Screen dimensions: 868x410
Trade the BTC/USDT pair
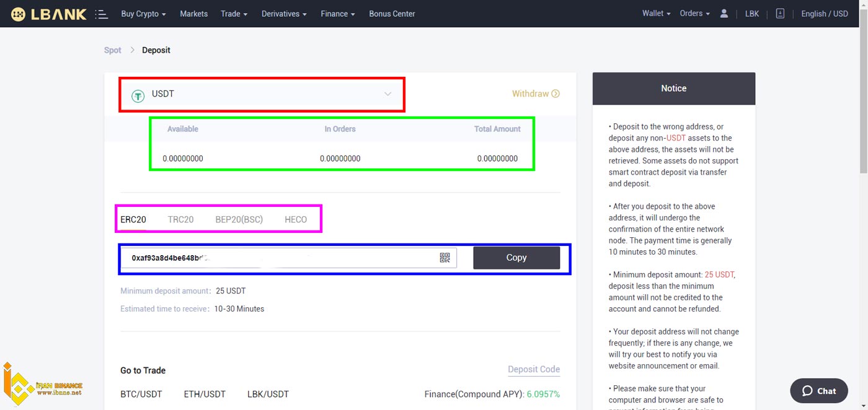click(143, 394)
